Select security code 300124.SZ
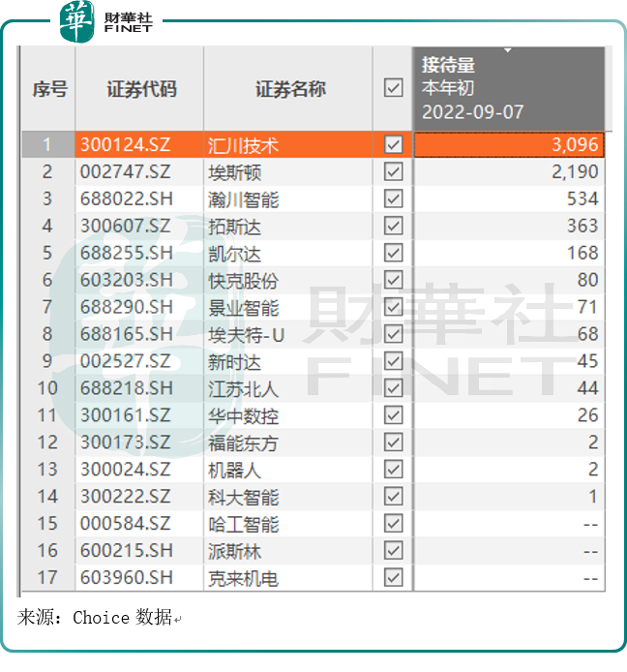Screen dimensions: 627x672 126,145
